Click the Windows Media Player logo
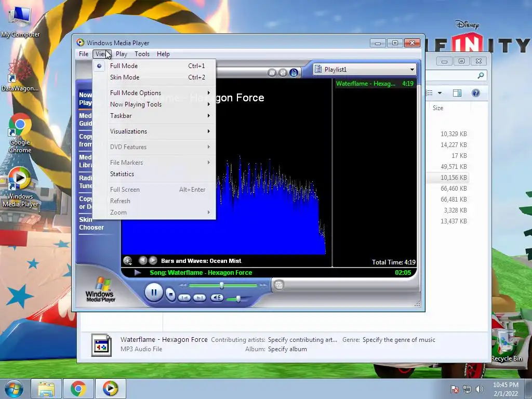Screen dimensions: 532x399 pyautogui.click(x=100, y=289)
